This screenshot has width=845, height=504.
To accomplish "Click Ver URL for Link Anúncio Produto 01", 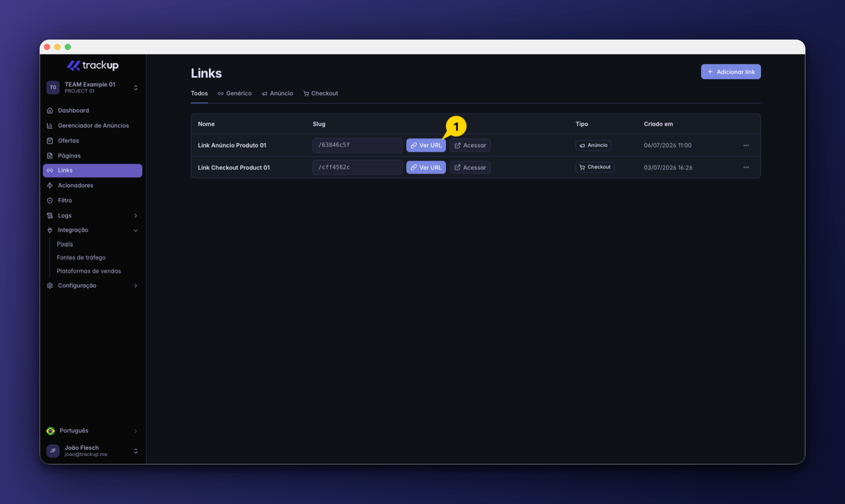I will tap(426, 145).
